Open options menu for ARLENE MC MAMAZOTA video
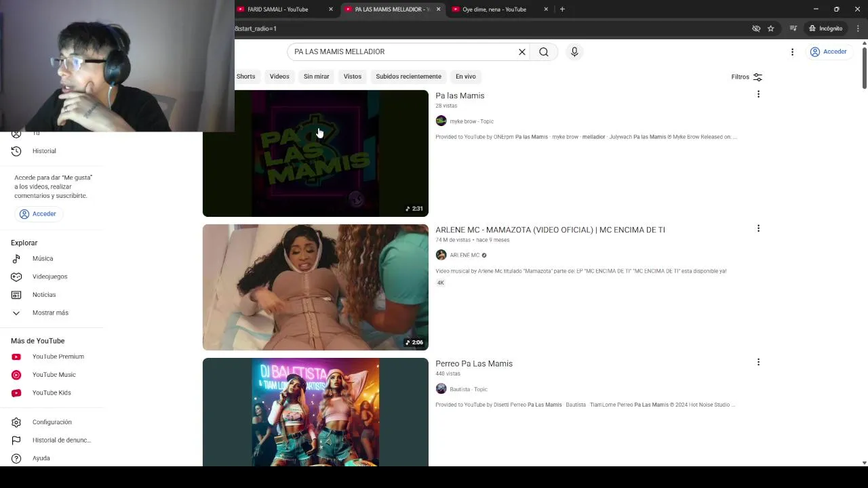Image resolution: width=868 pixels, height=488 pixels. tap(758, 228)
